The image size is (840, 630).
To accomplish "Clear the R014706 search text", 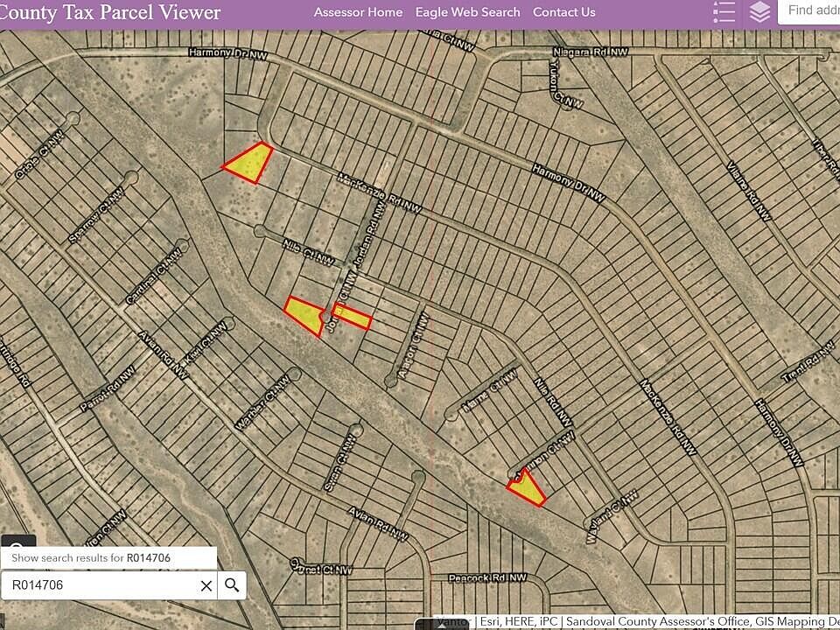I will coord(206,585).
